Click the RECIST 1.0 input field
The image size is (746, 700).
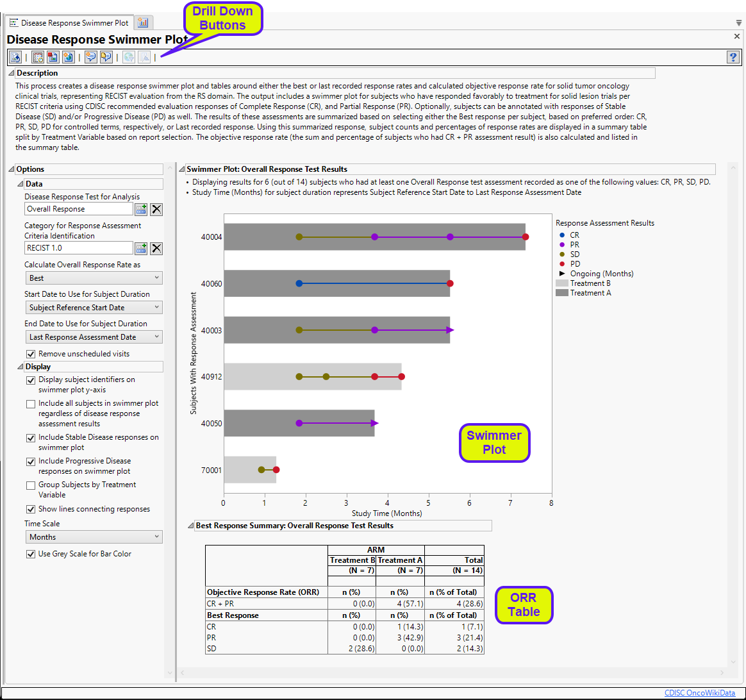(x=78, y=248)
